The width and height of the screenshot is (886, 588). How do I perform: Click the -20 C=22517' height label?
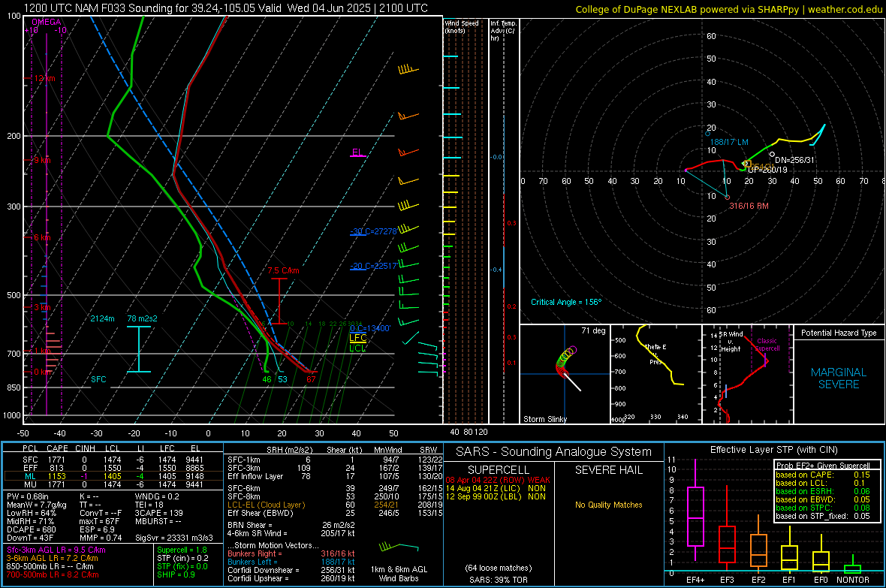pyautogui.click(x=373, y=266)
